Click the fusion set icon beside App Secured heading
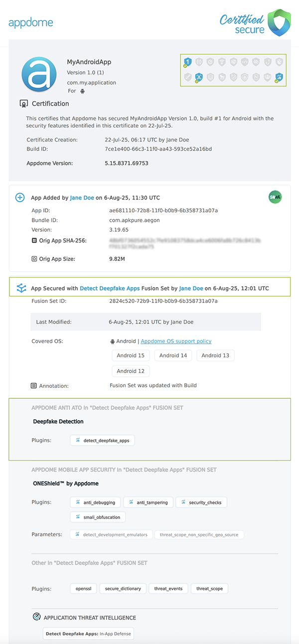 click(x=20, y=288)
